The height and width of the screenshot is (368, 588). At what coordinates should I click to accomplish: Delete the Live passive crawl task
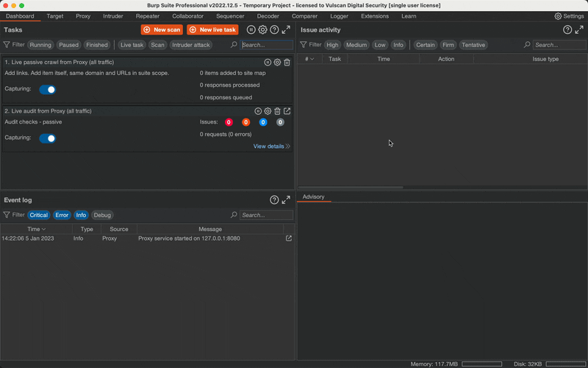(x=287, y=63)
